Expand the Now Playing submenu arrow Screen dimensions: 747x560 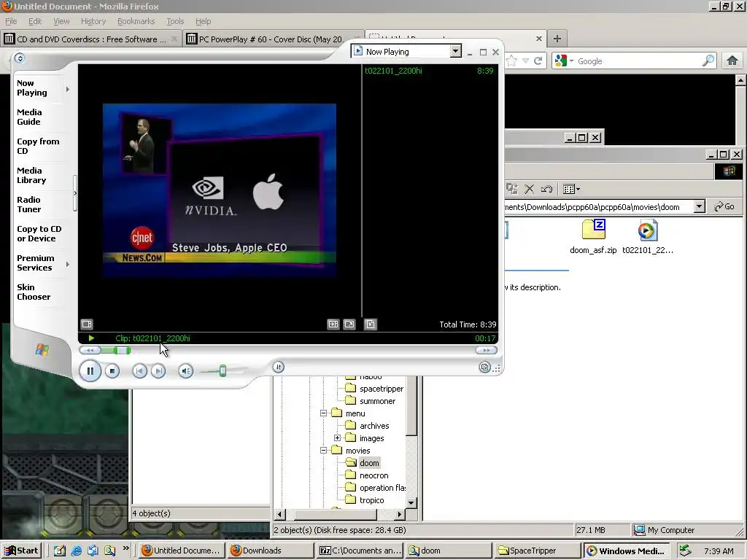click(x=68, y=89)
